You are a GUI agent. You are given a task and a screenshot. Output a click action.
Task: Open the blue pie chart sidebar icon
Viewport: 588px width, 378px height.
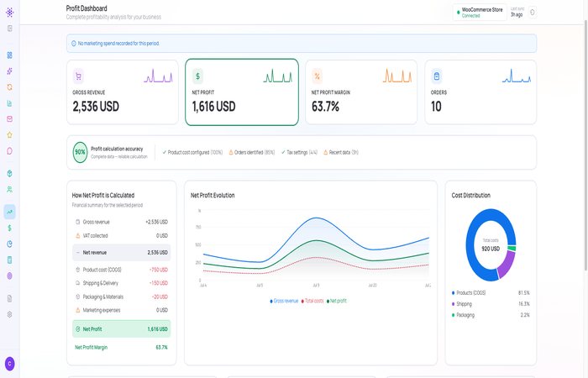10,244
